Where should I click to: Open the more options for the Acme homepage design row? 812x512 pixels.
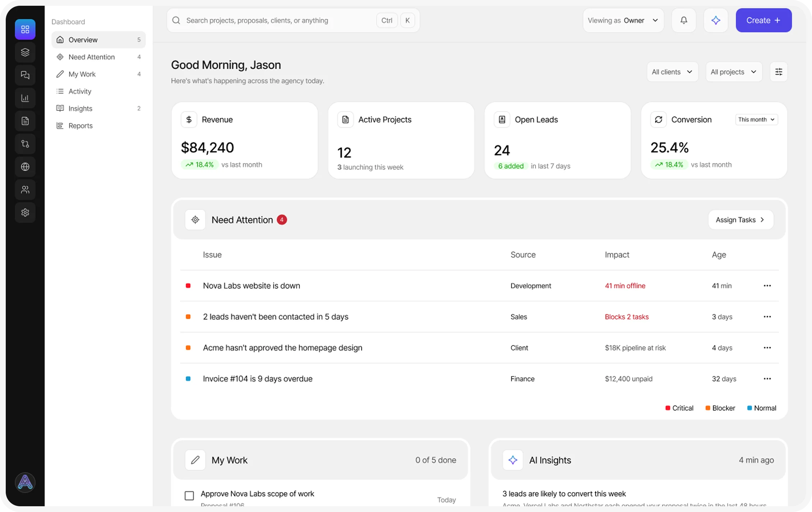(767, 348)
